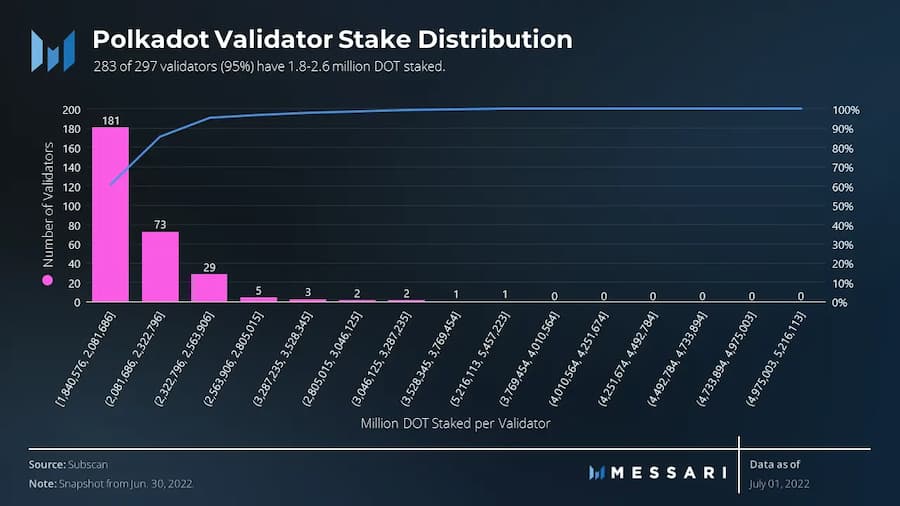The width and height of the screenshot is (900, 506).
Task: Click the Snapshot from Jun. 30, 2022 note
Action: click(x=125, y=484)
